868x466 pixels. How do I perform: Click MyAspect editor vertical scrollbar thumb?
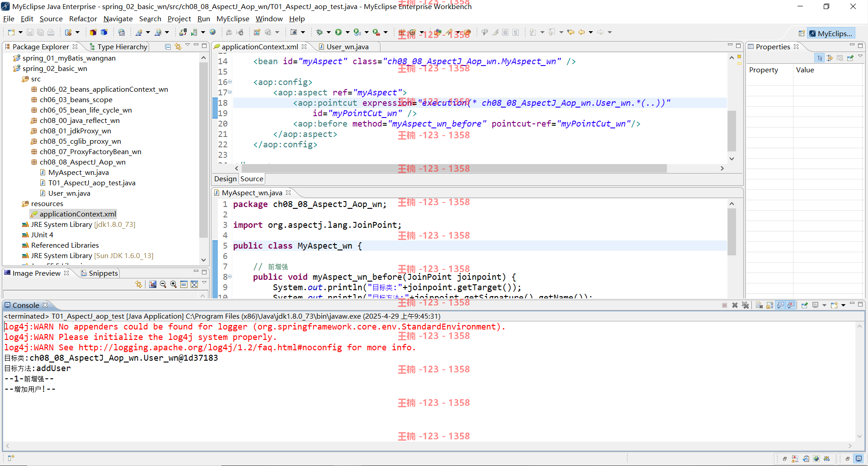732,232
